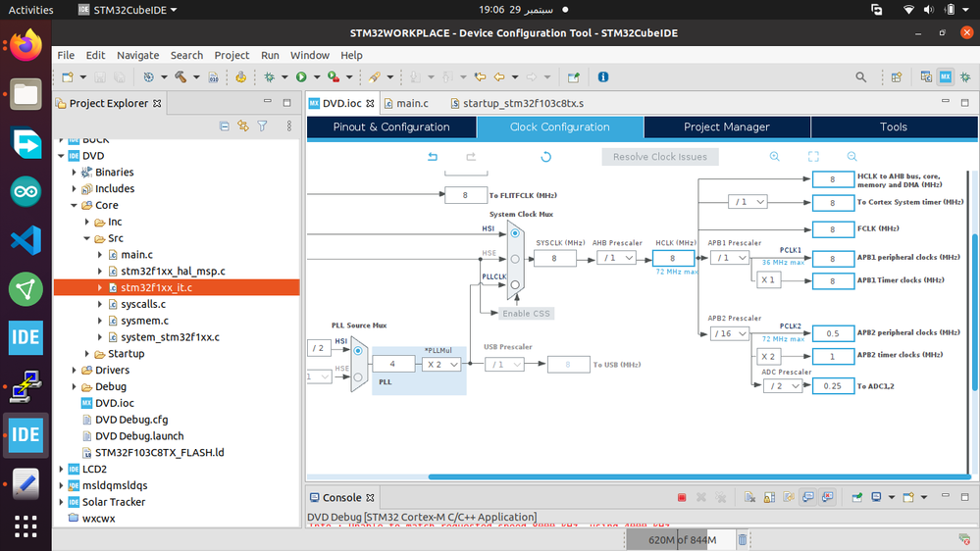
Task: Open the PLLMul X 2 dropdown
Action: pos(441,364)
